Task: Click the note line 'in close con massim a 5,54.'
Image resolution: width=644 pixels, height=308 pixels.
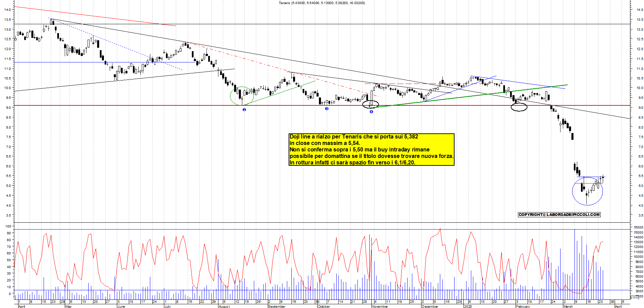Action: (325, 143)
